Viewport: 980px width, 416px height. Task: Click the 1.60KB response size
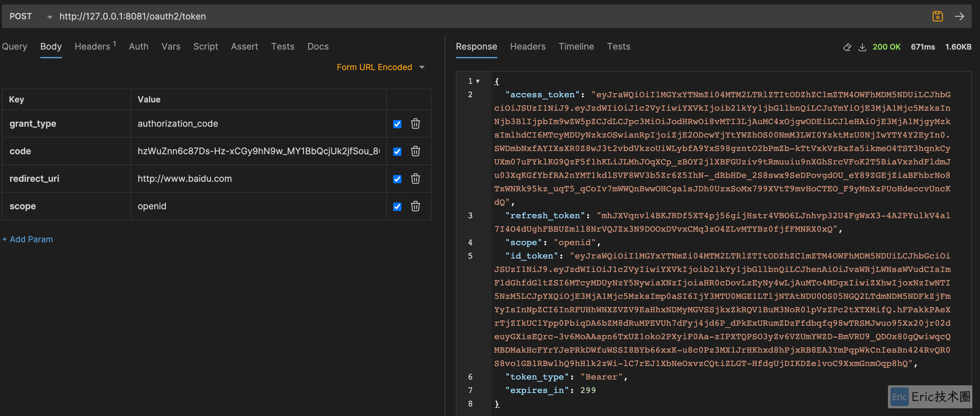(958, 47)
